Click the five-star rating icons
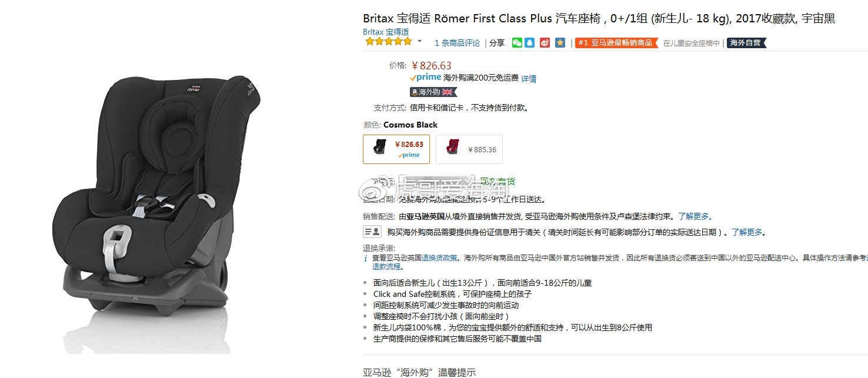Image resolution: width=868 pixels, height=378 pixels. click(388, 42)
